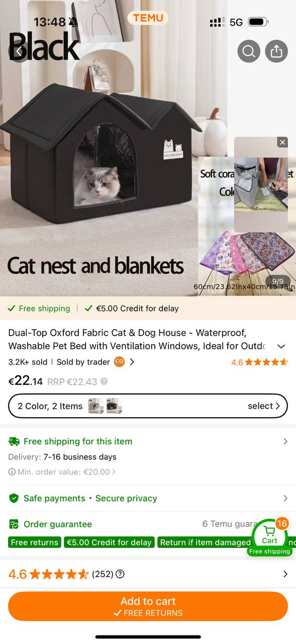Open the 2 Color, 2 Items selector
Image resolution: width=296 pixels, height=644 pixels.
click(x=148, y=406)
